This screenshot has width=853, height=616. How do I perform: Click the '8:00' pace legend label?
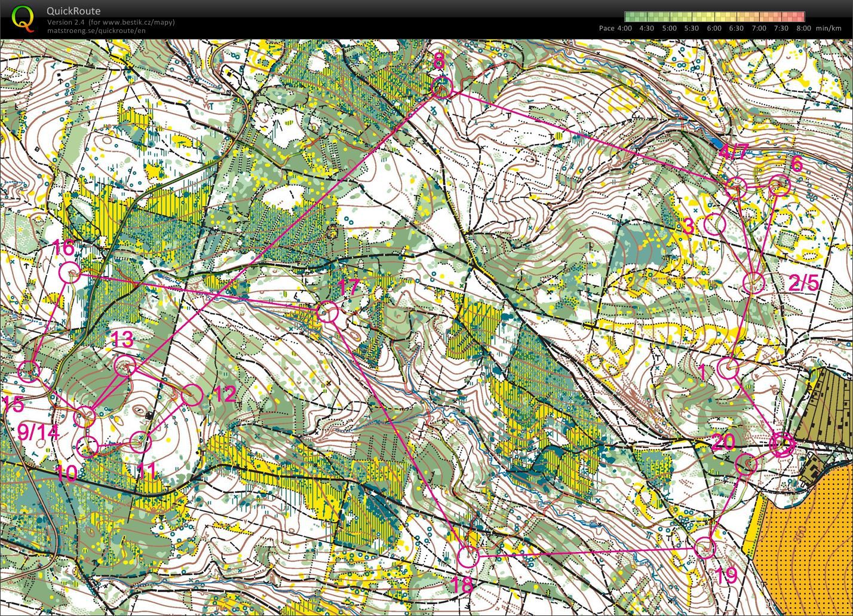(x=803, y=28)
